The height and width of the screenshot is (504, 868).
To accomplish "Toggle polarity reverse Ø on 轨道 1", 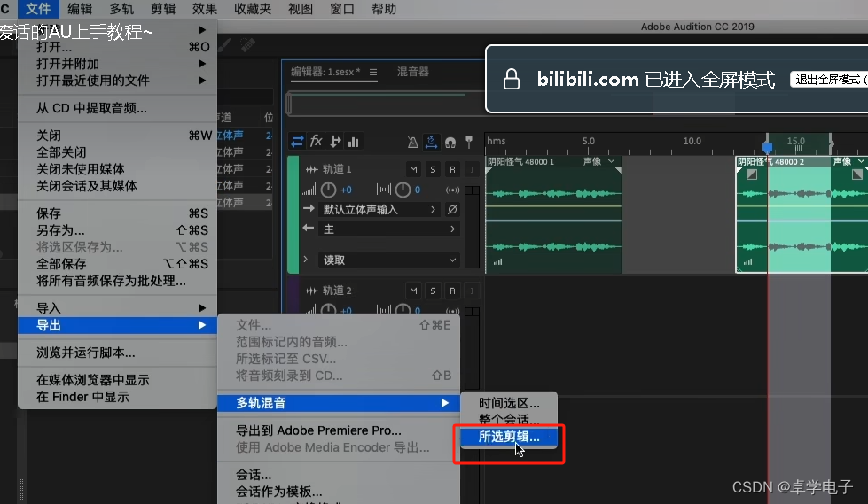I will 452,209.
